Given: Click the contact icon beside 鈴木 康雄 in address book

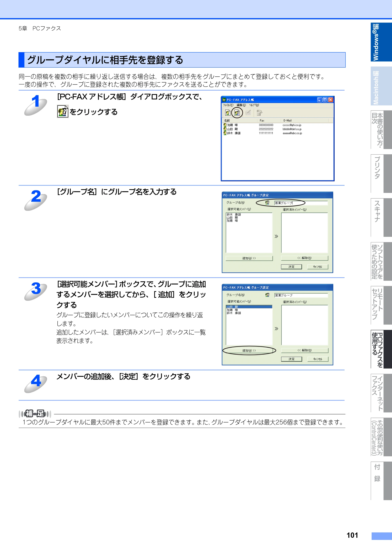Looking at the screenshot, I should (x=225, y=133).
